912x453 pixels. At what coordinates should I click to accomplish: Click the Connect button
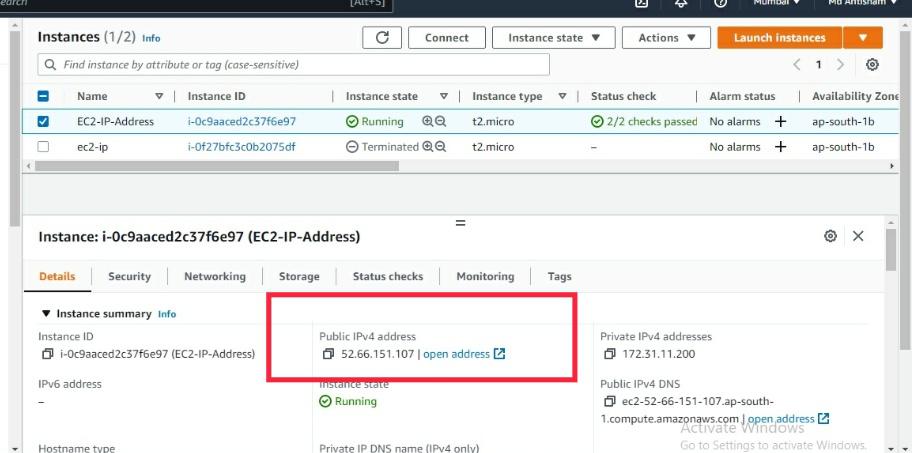(x=447, y=38)
